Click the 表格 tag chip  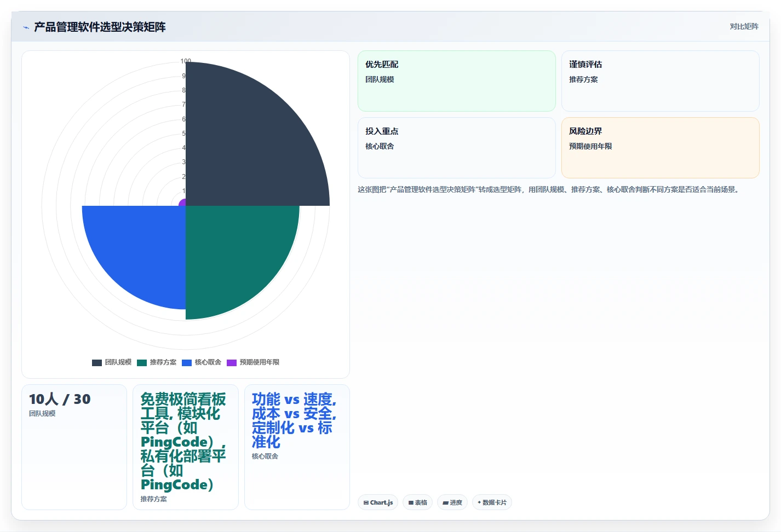(418, 502)
